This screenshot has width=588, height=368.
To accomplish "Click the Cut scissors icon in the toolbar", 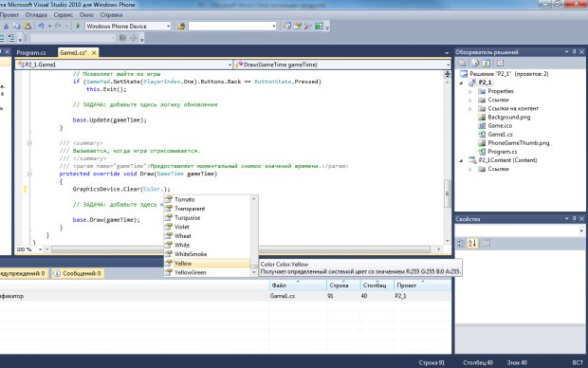I will click(6, 27).
